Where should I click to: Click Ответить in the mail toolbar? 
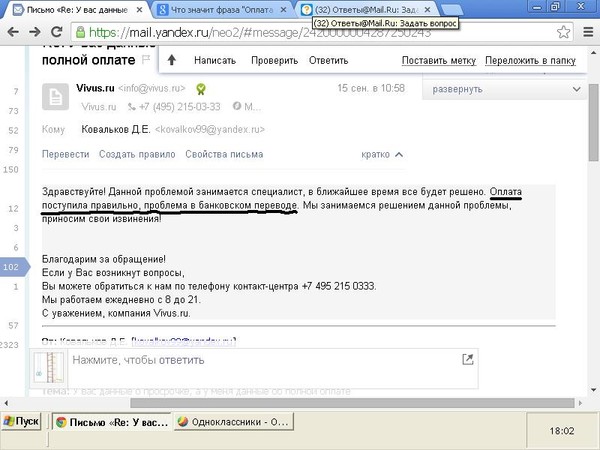[328, 60]
